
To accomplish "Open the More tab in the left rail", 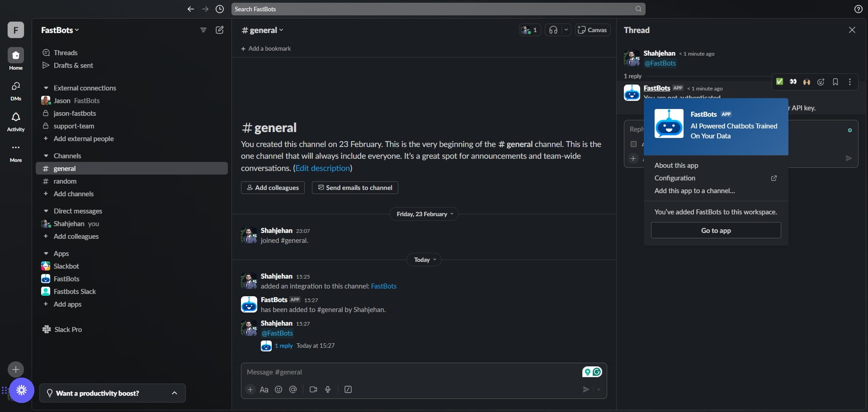I will pos(16,152).
